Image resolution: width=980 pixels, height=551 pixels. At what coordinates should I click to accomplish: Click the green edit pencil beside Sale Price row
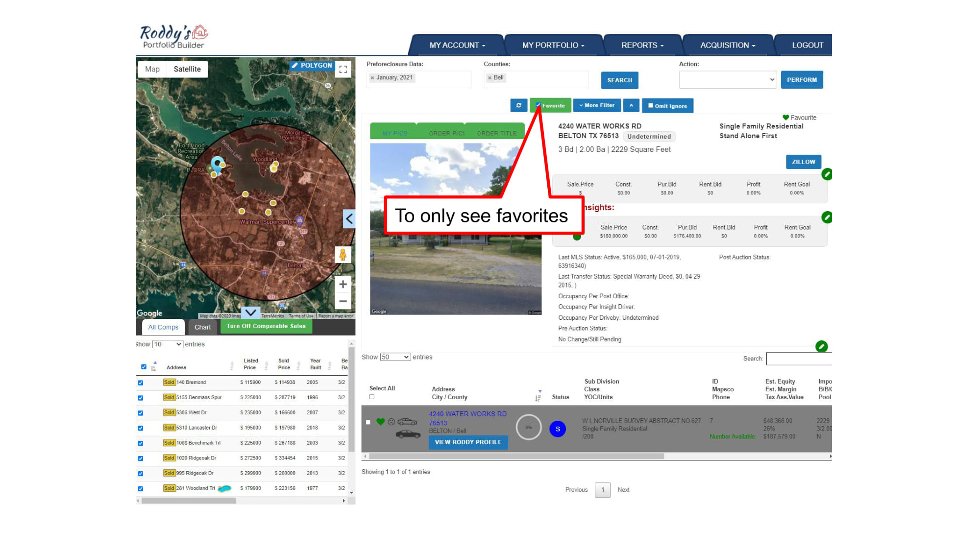click(x=827, y=174)
